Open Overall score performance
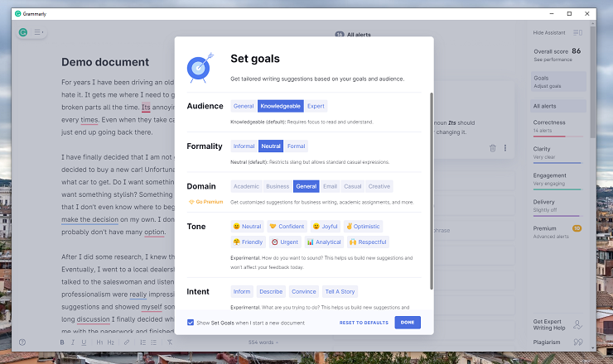The width and height of the screenshot is (613, 364). (x=557, y=55)
